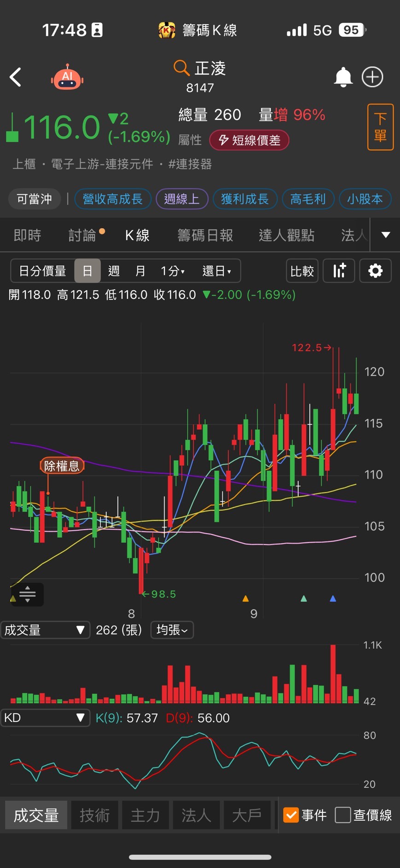Switch to the 達人觀點 tab
The height and width of the screenshot is (868, 400).
point(287,235)
